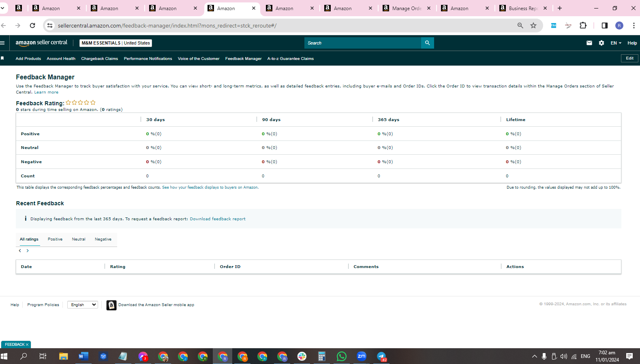Expand the EN language dropdown in header

coord(616,43)
